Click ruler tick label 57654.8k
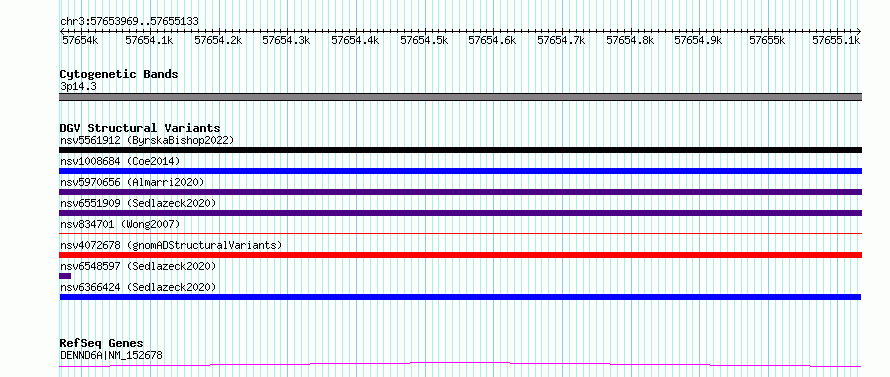 (630, 40)
